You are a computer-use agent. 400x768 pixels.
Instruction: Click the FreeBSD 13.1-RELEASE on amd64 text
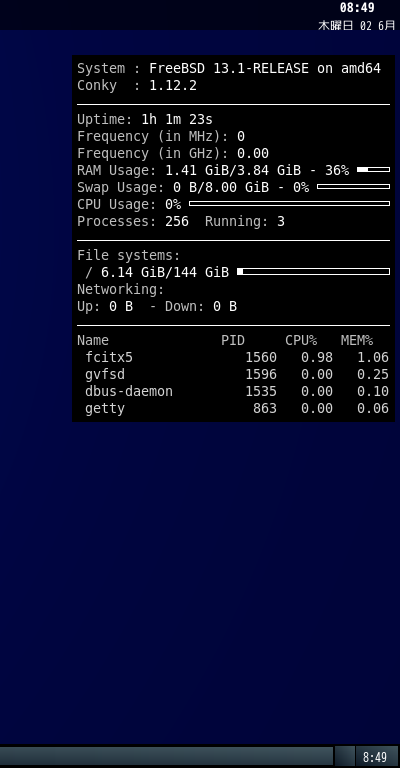click(x=265, y=68)
